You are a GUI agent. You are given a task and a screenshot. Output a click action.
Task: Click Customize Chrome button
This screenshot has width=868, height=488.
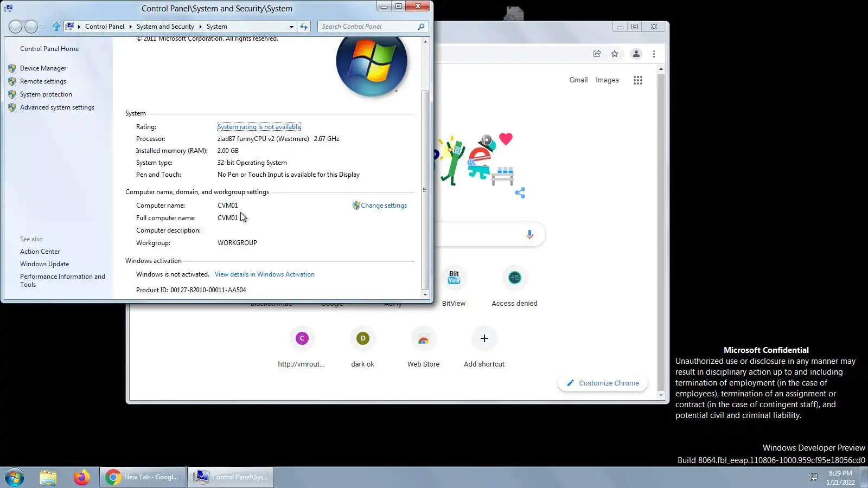click(x=603, y=383)
